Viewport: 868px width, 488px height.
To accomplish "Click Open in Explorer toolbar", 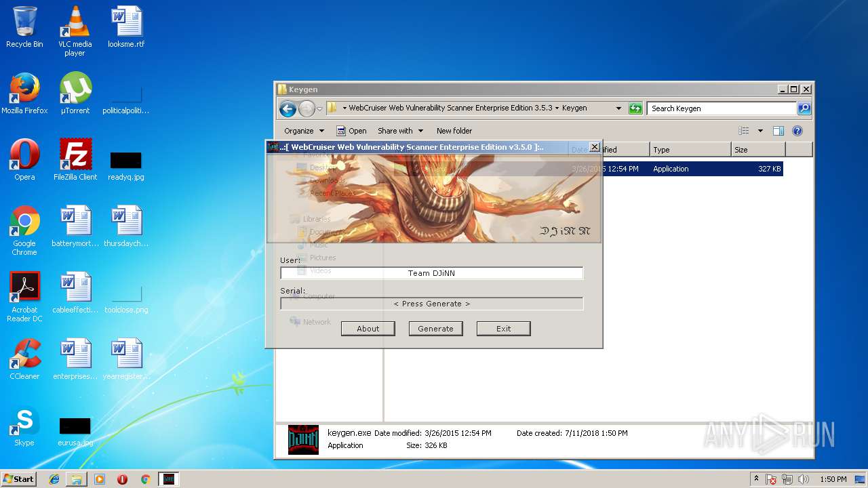I will (x=352, y=131).
